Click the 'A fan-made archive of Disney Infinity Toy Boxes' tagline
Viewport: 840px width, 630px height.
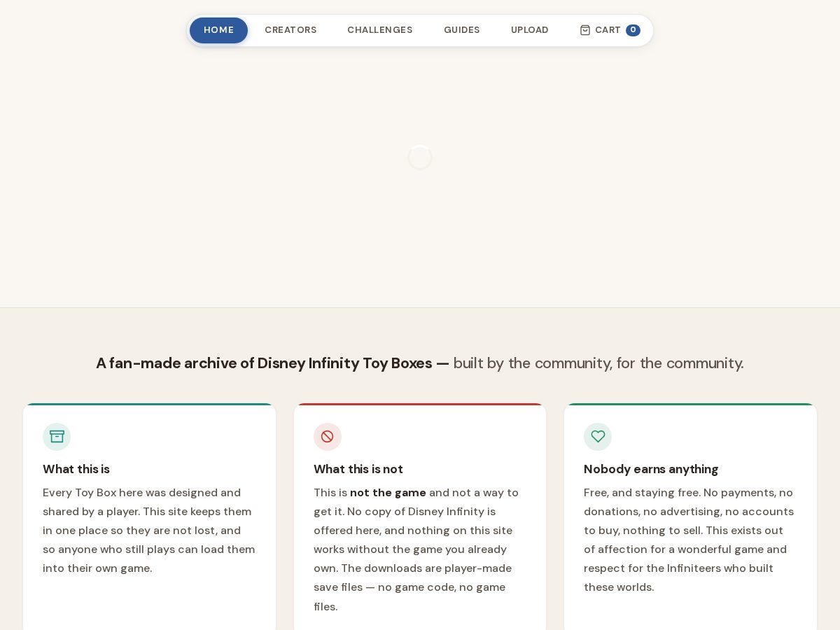coord(273,363)
